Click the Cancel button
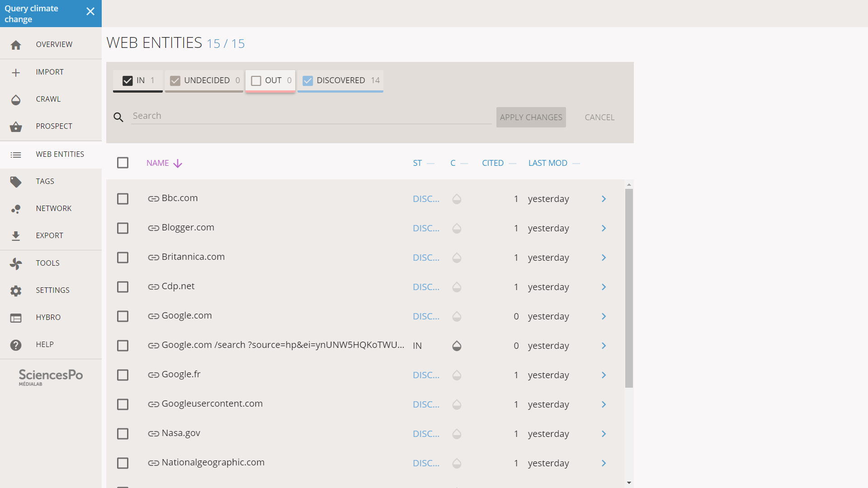The image size is (868, 488). click(x=600, y=117)
